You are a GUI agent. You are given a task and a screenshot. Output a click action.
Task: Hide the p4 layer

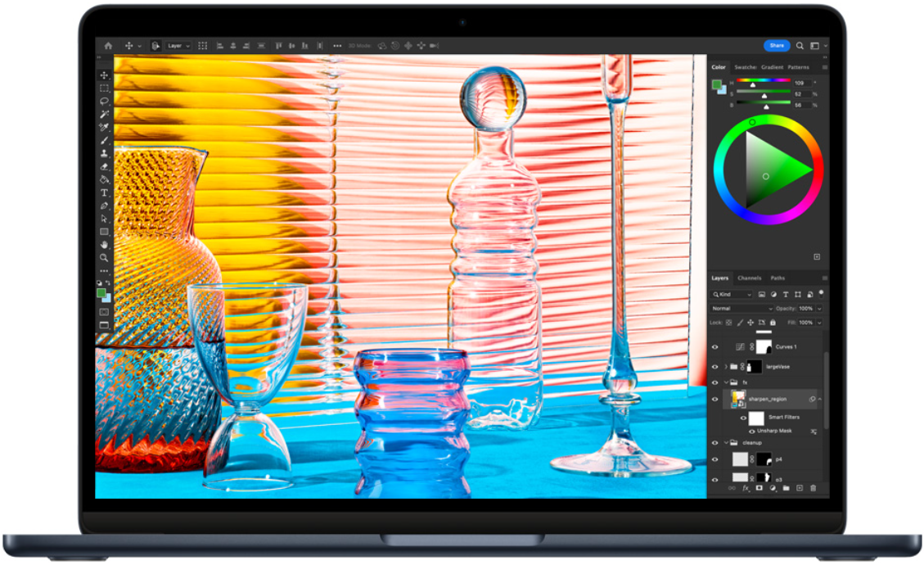715,459
